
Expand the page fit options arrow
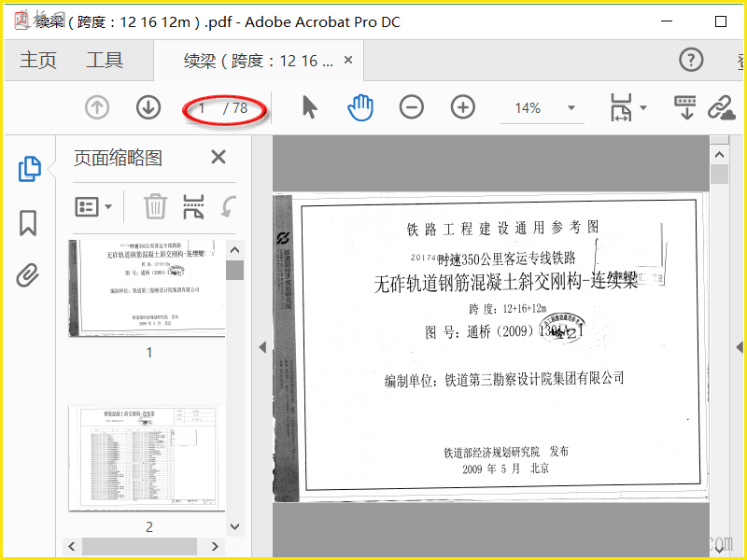point(643,107)
